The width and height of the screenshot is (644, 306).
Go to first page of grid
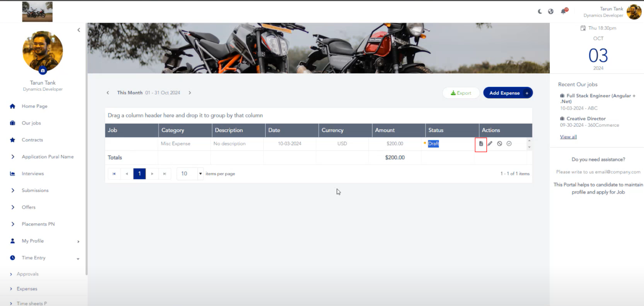114,174
